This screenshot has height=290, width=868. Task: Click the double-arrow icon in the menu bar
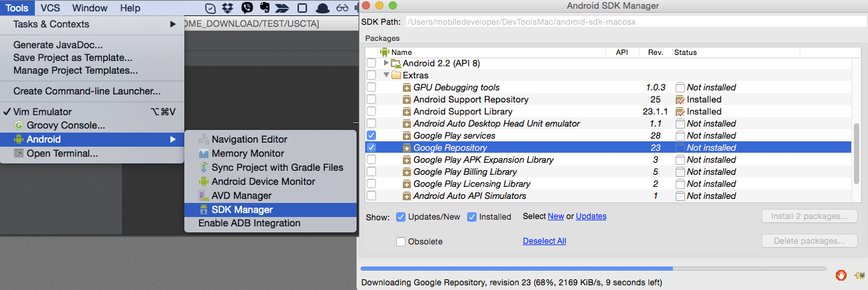coord(284,8)
